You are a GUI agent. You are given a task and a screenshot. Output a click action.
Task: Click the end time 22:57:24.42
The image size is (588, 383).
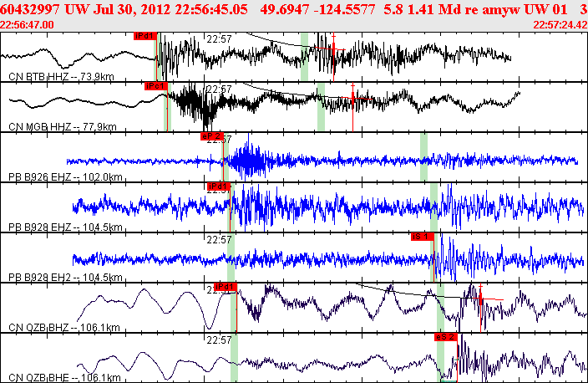tap(560, 25)
